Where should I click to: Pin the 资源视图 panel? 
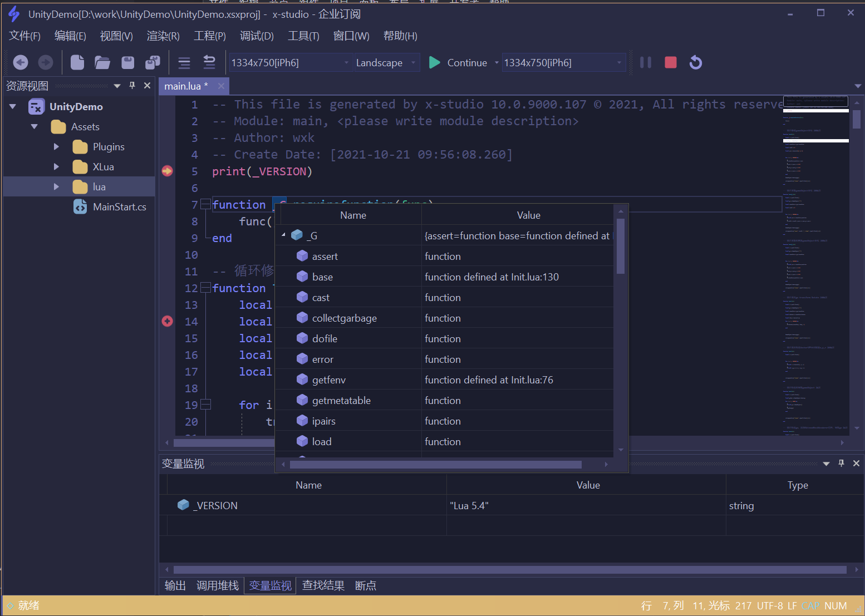point(132,85)
